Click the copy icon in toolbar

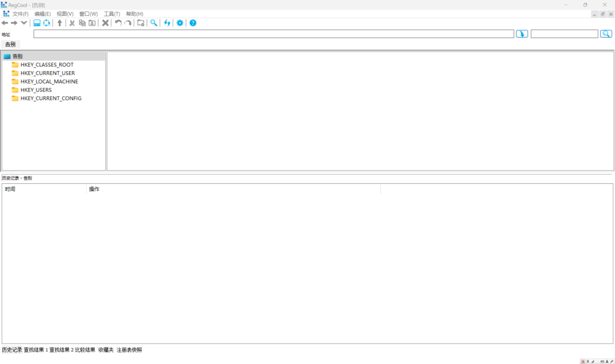pos(83,23)
